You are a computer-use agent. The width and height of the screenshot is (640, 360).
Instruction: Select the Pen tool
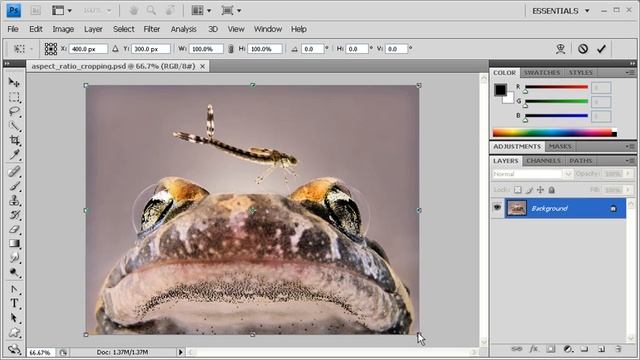point(14,289)
